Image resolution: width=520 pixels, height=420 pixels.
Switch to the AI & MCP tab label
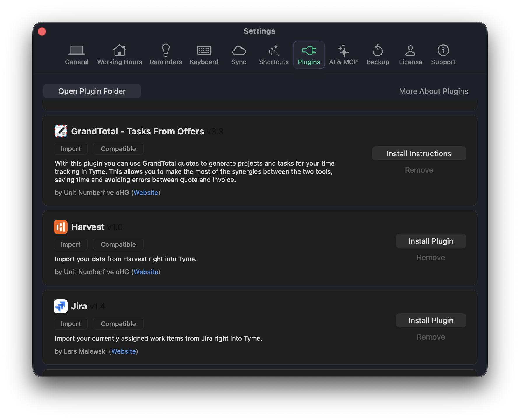click(x=343, y=62)
